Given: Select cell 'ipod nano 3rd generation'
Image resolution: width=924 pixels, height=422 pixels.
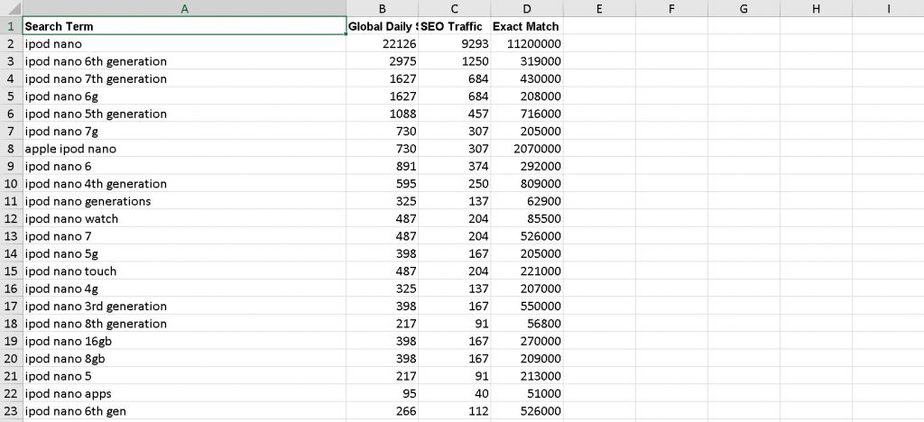Looking at the screenshot, I should 184,306.
